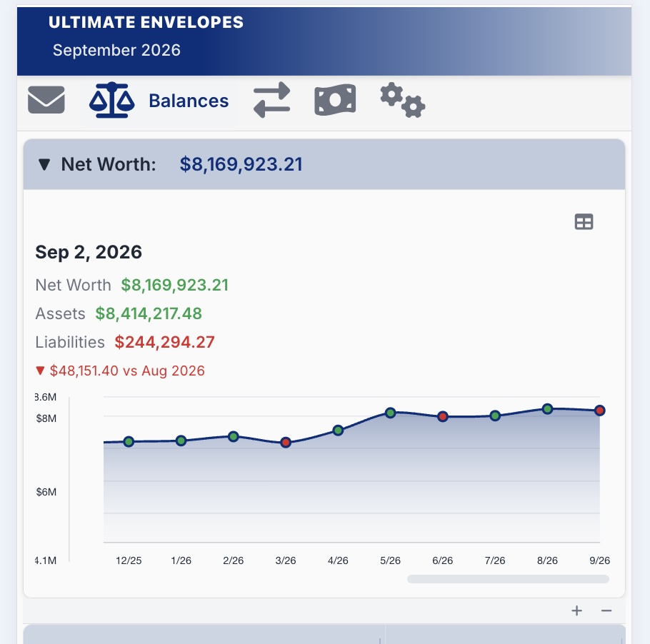650x644 pixels.
Task: Click the Sep 2, 2026 date heading
Action: 89,252
